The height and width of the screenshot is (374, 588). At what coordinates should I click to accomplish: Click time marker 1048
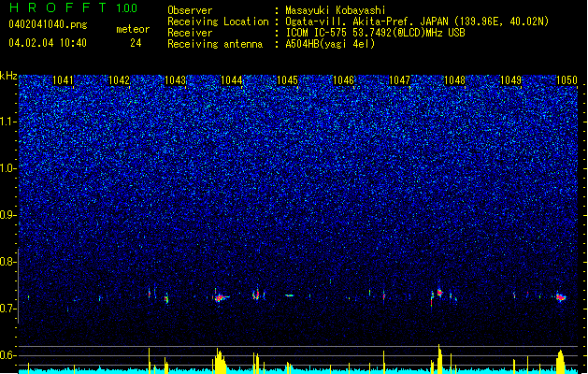[x=454, y=79]
